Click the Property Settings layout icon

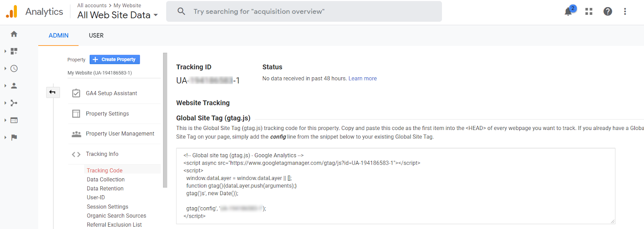76,114
